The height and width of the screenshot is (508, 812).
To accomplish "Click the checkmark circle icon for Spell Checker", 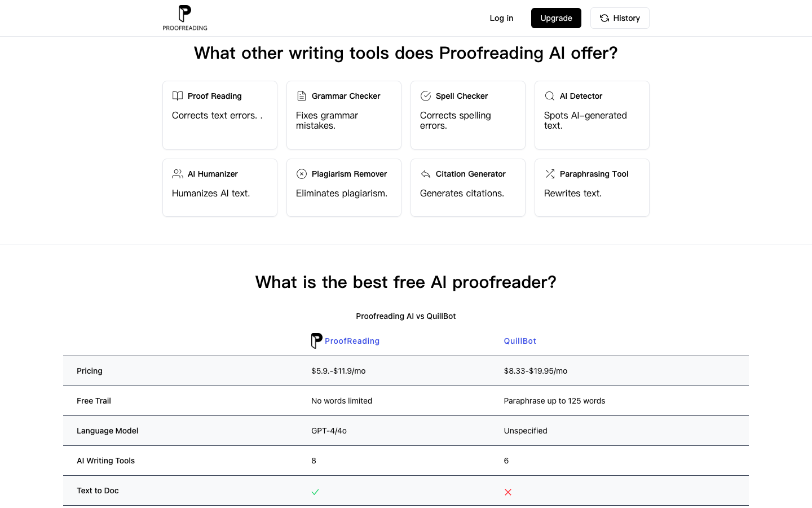I will point(426,96).
